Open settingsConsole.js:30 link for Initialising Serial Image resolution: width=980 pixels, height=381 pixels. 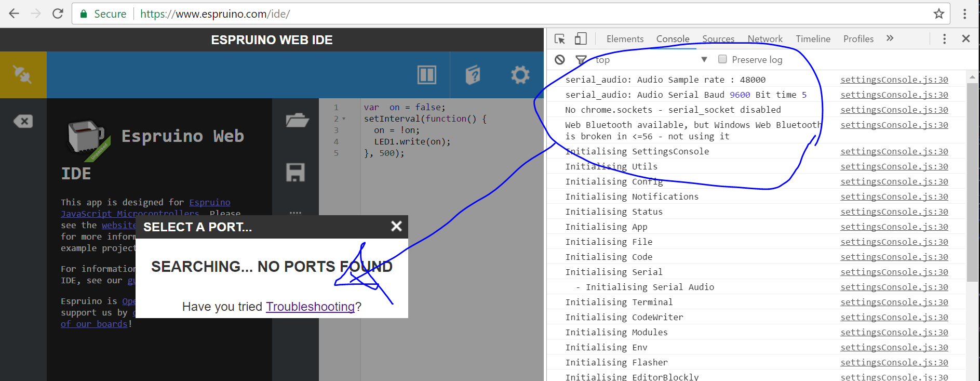[894, 272]
